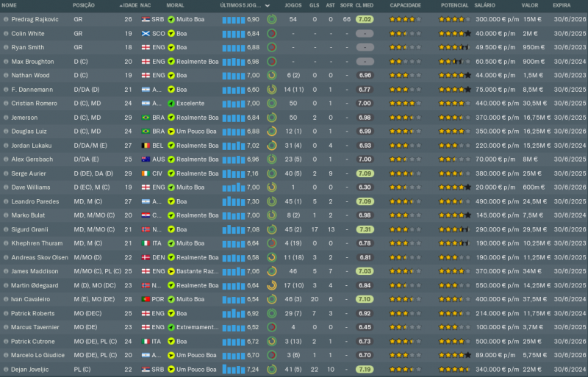Click the Portugal flag next to Ivan Cavaleiro
This screenshot has height=377, width=588.
pos(146,299)
